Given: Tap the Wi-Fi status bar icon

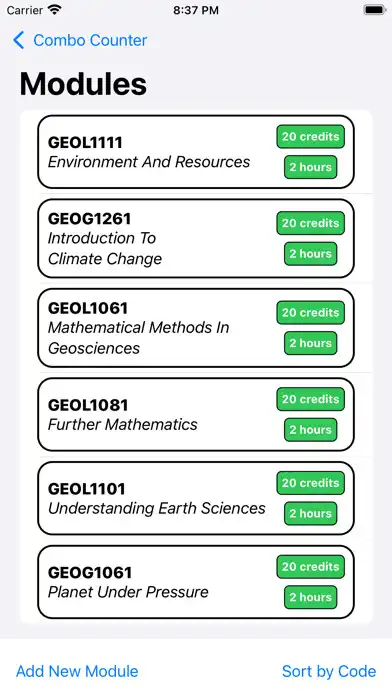Looking at the screenshot, I should coord(55,10).
